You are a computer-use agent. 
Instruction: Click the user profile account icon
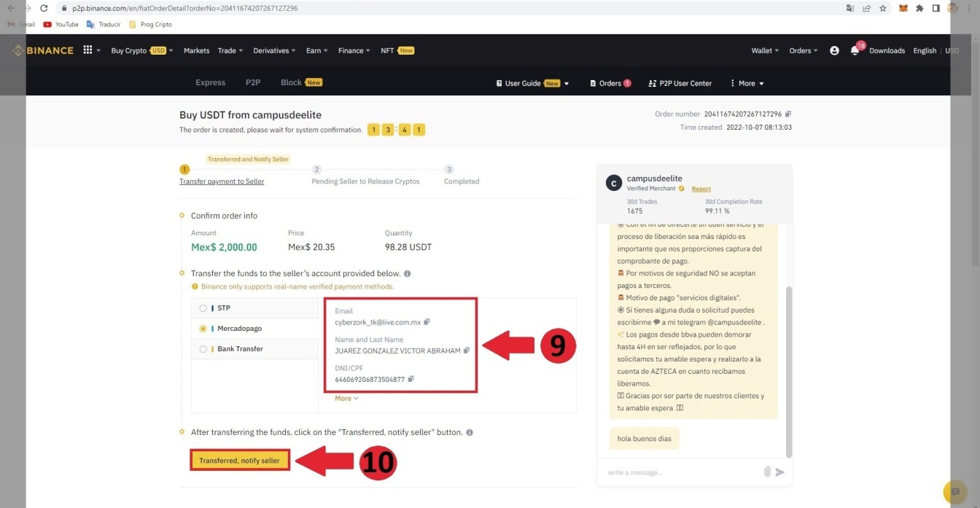(834, 51)
